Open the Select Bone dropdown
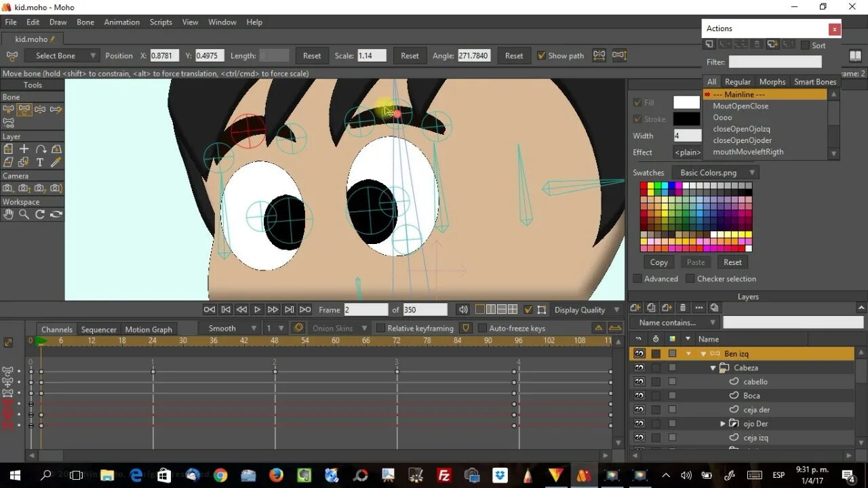This screenshot has height=488, width=868. (x=62, y=56)
